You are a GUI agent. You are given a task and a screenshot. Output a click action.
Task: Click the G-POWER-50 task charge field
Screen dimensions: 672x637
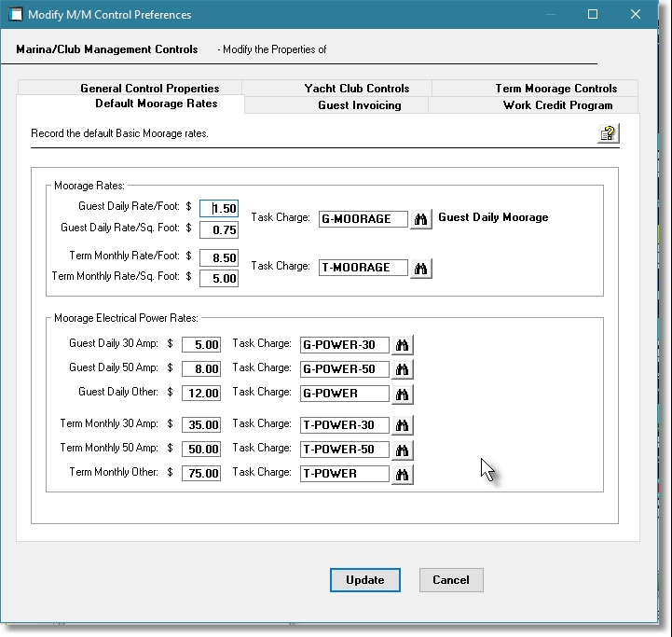(345, 369)
